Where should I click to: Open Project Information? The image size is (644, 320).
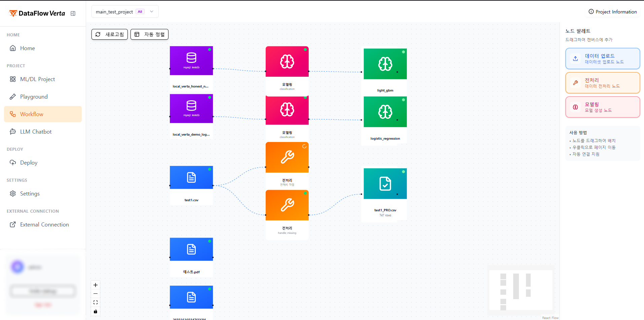[x=613, y=12]
